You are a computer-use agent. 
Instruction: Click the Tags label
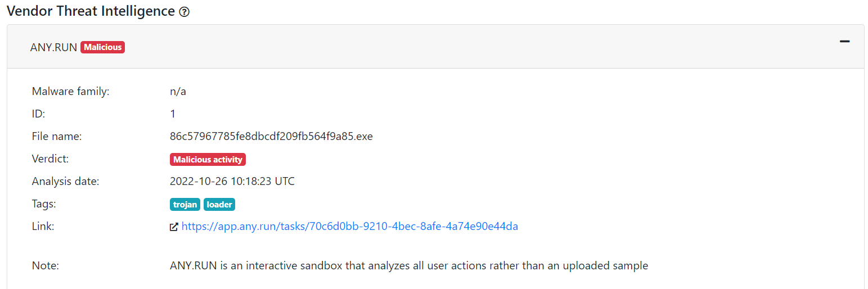44,204
